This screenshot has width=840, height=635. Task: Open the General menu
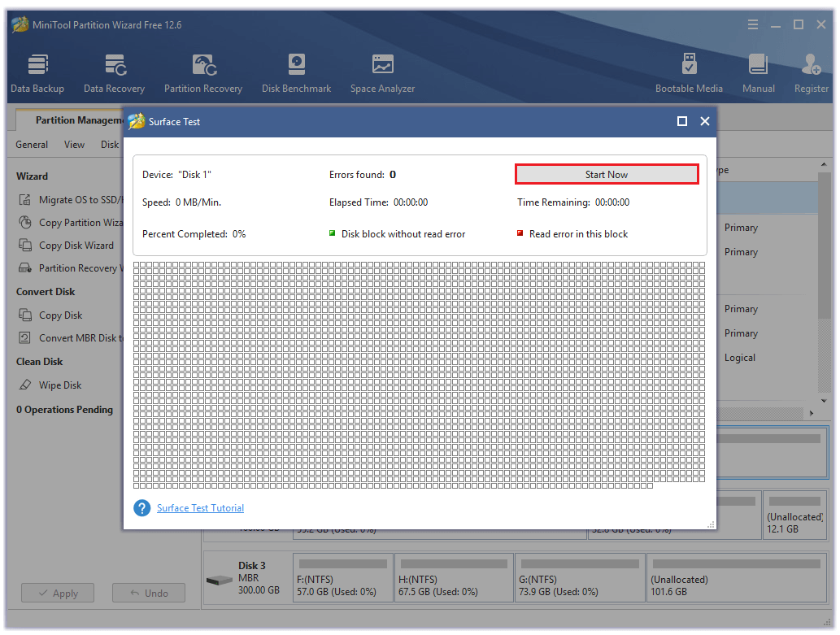coord(32,145)
